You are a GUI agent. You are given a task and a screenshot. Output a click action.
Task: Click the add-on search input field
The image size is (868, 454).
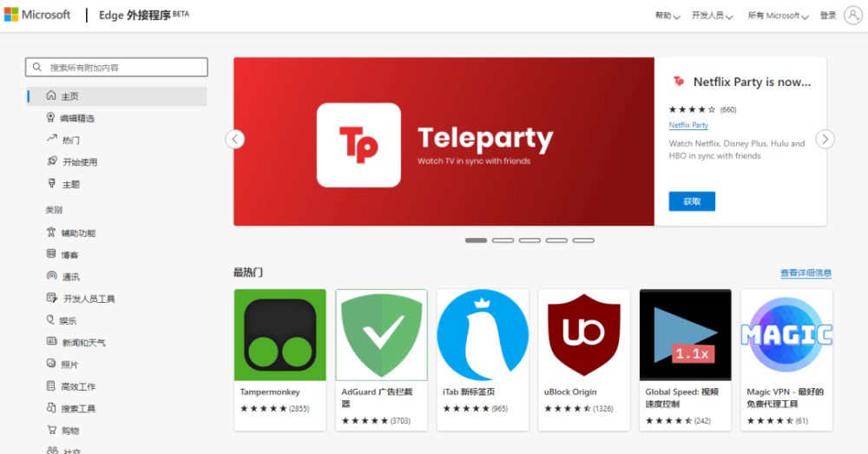[117, 67]
